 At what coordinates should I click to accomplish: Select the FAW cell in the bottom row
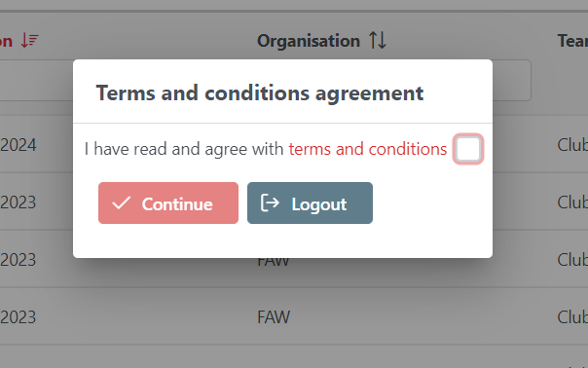(274, 317)
